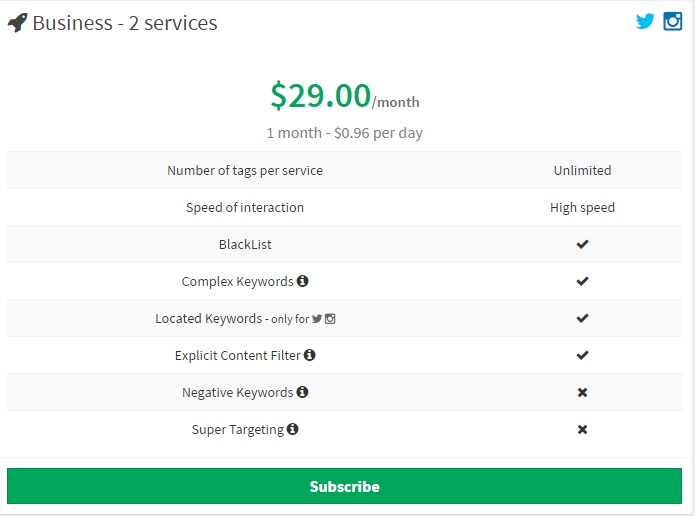695x516 pixels.
Task: Click the 1 month - $0.96 per day text
Action: [x=345, y=133]
